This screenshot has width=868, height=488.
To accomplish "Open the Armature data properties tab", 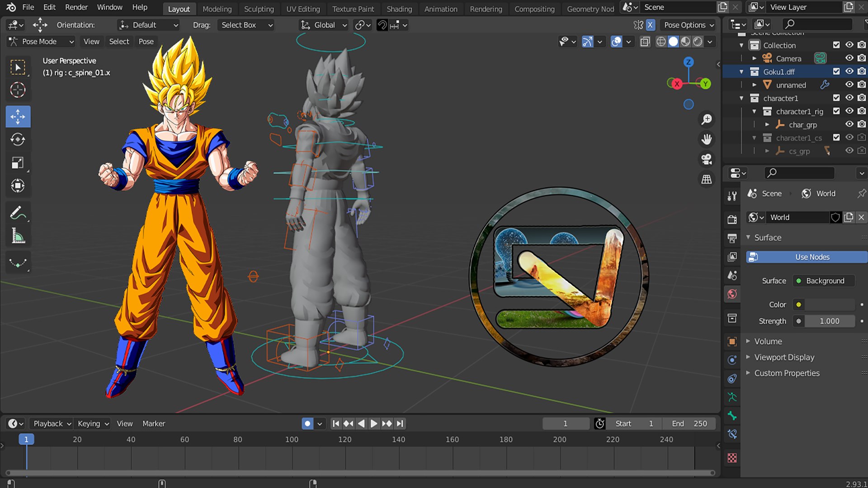I will click(x=732, y=398).
